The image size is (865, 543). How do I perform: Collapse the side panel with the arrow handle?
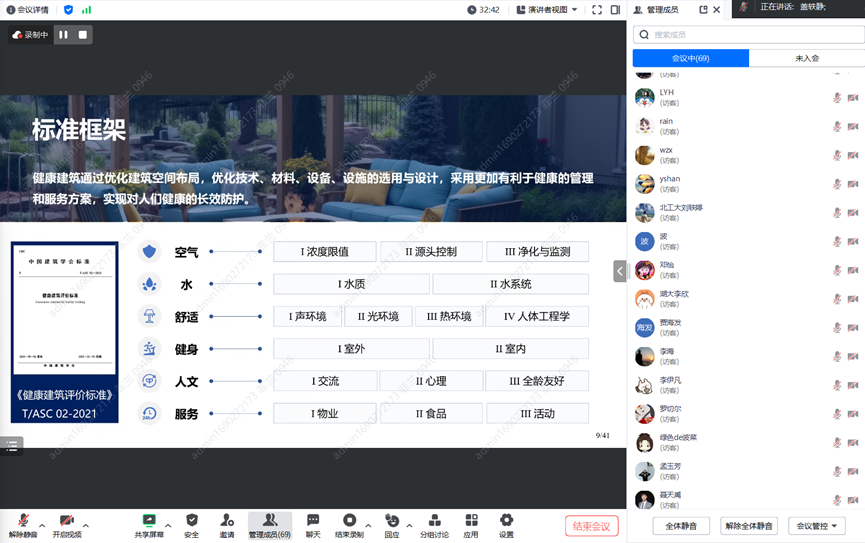click(x=620, y=271)
